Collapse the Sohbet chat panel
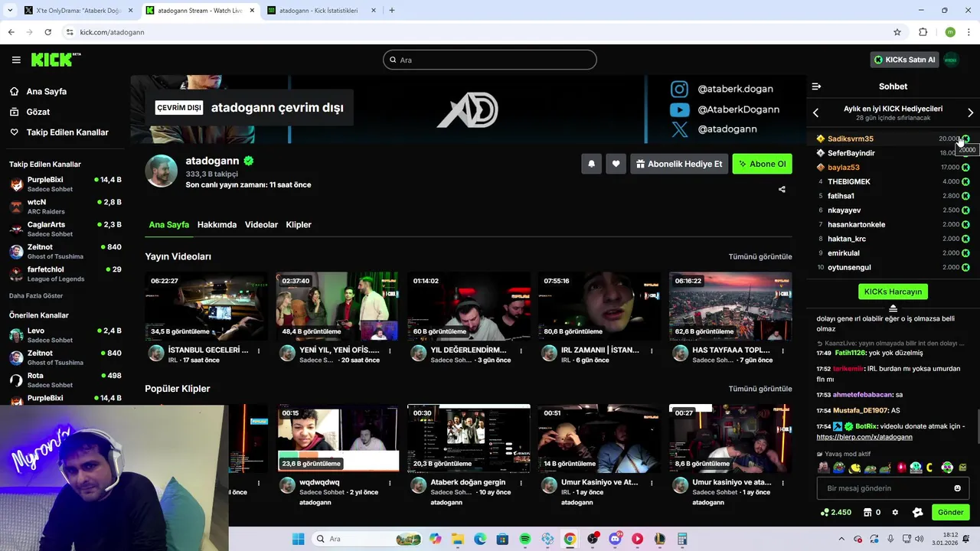 click(816, 86)
